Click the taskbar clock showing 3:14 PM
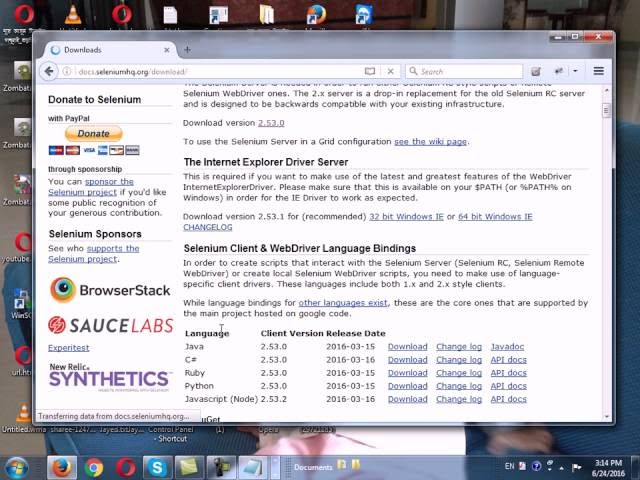Viewport: 640px width, 480px height. pos(608,468)
